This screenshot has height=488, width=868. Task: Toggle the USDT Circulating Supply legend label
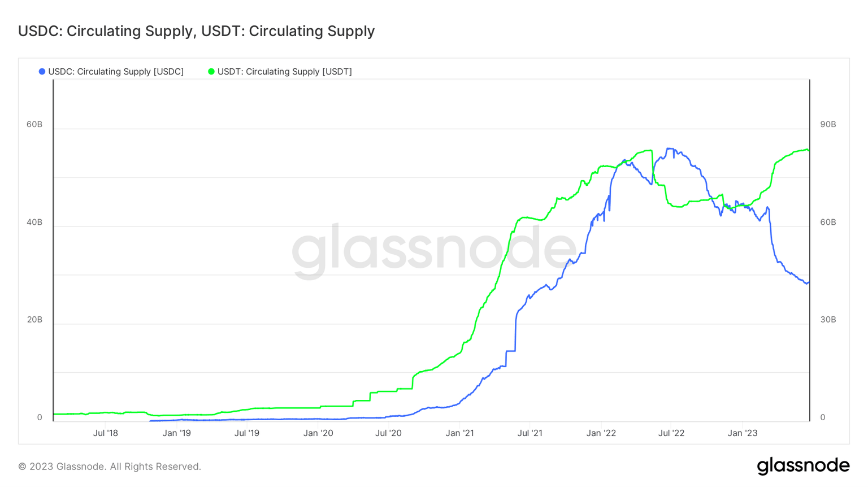(284, 72)
